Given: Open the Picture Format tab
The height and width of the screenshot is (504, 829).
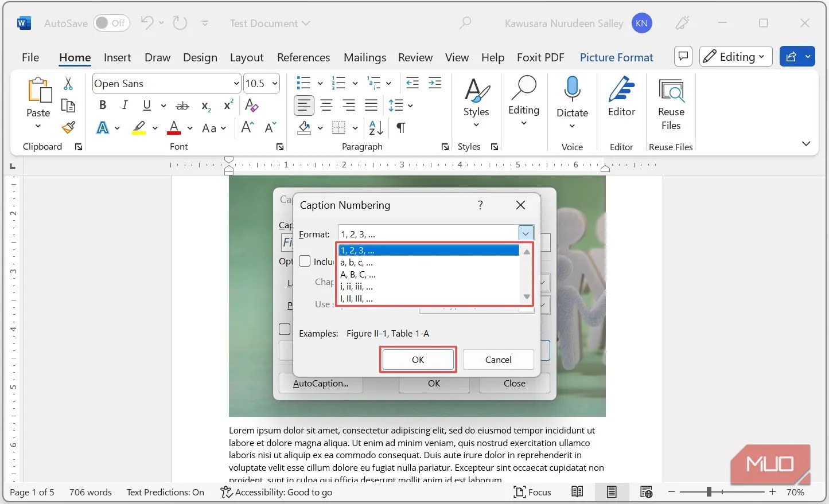Looking at the screenshot, I should [x=616, y=57].
